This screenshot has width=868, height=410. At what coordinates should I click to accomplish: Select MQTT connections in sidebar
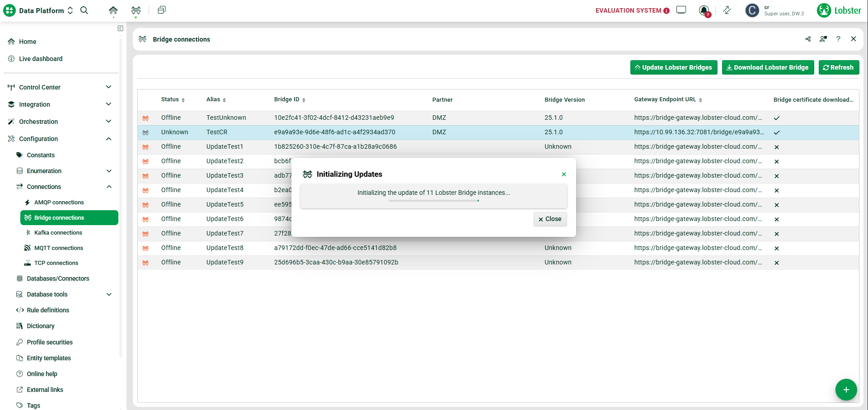click(59, 248)
